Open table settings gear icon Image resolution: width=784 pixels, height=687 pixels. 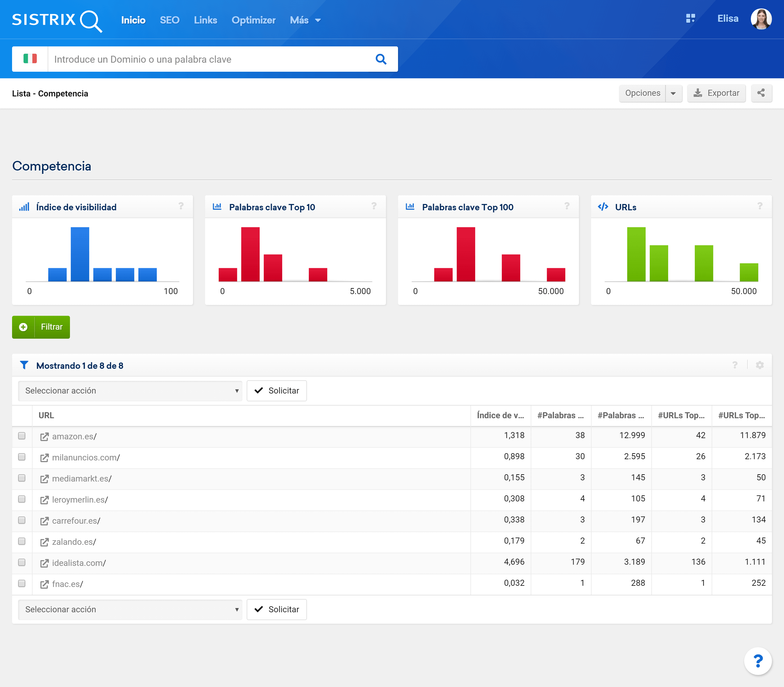760,365
